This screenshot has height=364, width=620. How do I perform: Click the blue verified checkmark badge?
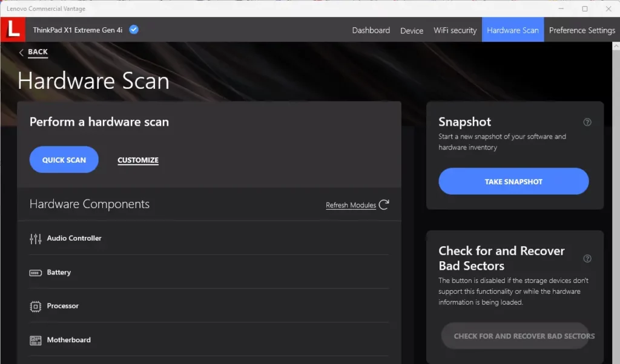[x=134, y=30]
